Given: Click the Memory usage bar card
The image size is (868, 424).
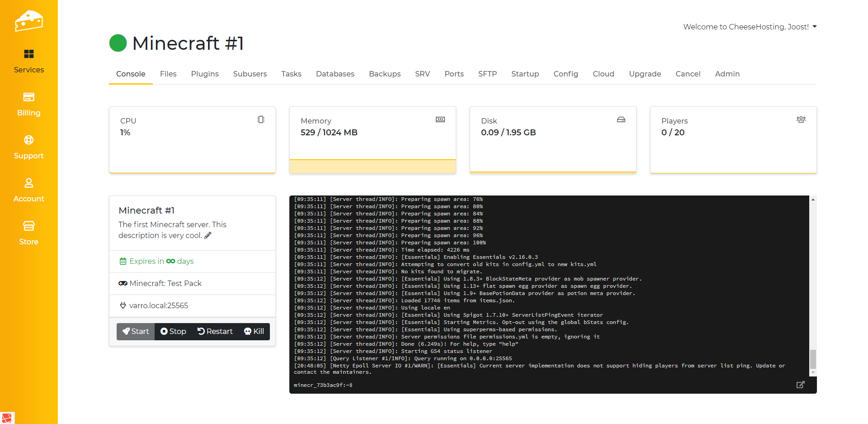Looking at the screenshot, I should tap(373, 140).
